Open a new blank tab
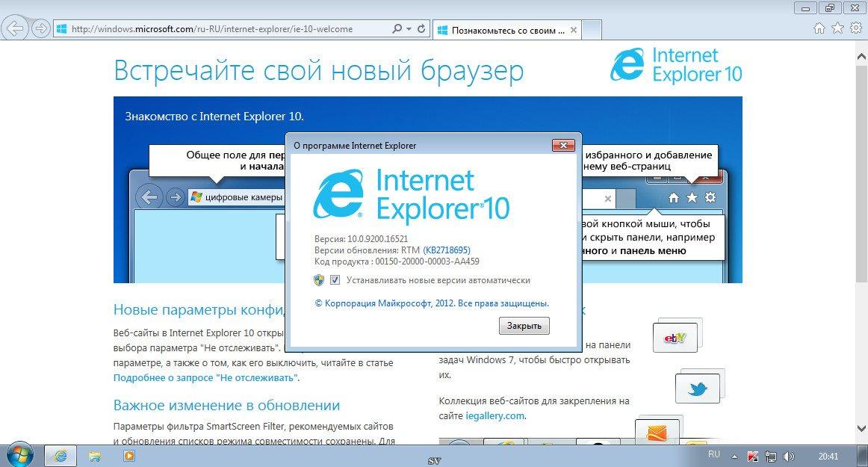Viewport: 868px width, 467px height. point(591,30)
